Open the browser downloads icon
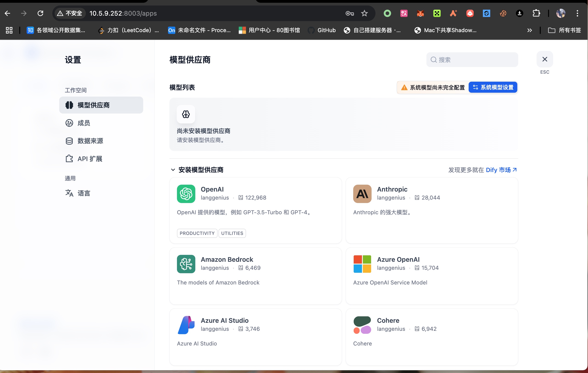 coord(519,13)
